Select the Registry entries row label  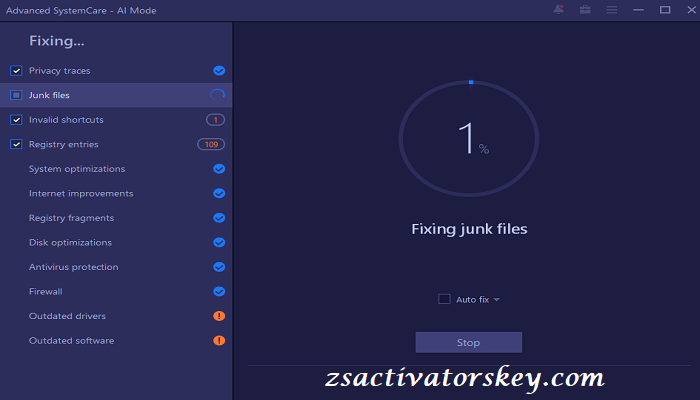(x=63, y=144)
